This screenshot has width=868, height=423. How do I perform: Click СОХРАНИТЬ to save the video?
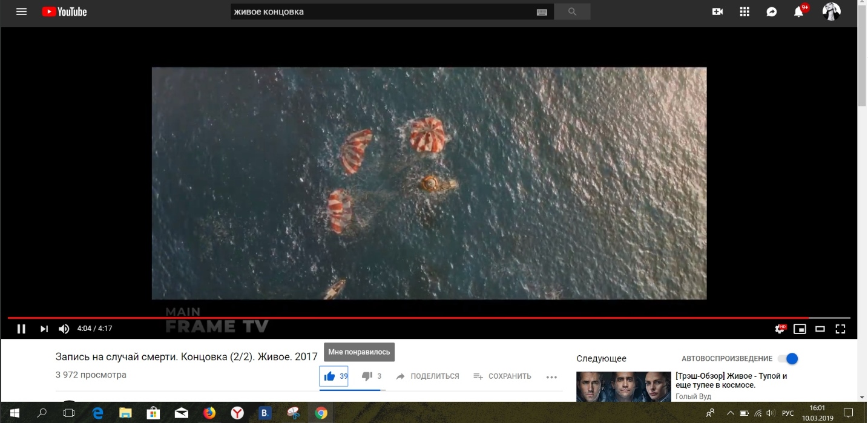coord(502,376)
